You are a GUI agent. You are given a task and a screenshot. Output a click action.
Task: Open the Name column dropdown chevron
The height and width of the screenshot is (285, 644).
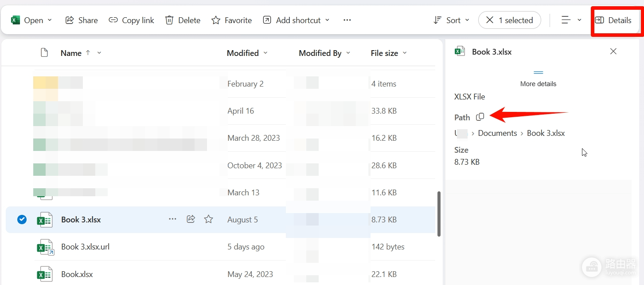point(99,53)
